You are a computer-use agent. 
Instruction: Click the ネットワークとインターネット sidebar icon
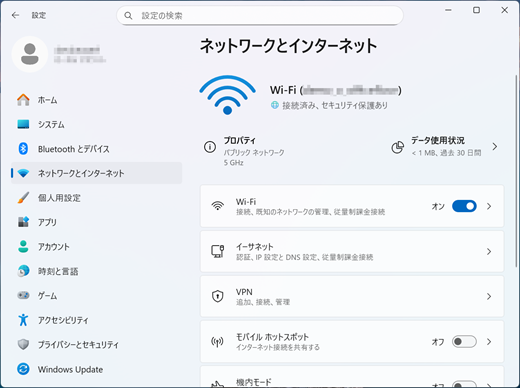pos(23,173)
